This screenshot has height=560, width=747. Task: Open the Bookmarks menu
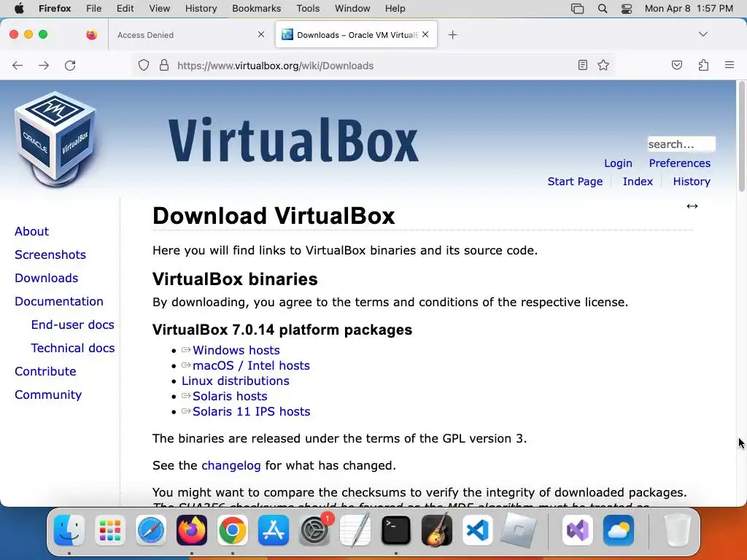(x=256, y=8)
